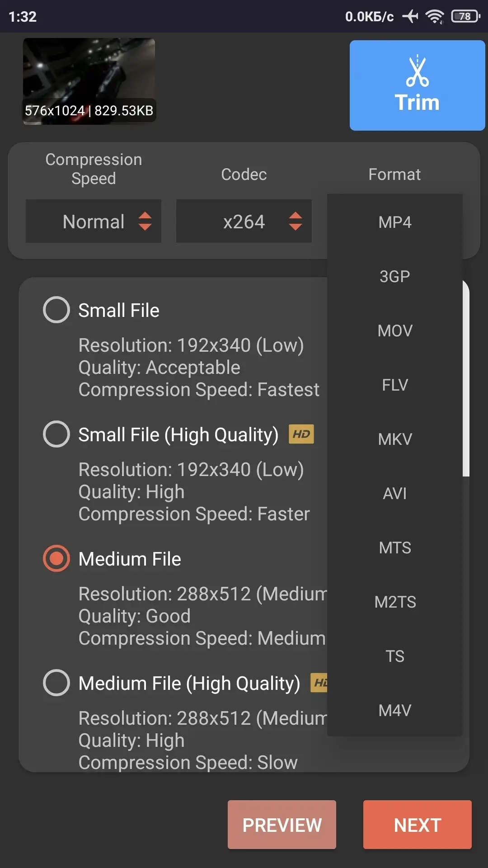Select the Small File radio button
The image size is (488, 868).
pyautogui.click(x=56, y=310)
